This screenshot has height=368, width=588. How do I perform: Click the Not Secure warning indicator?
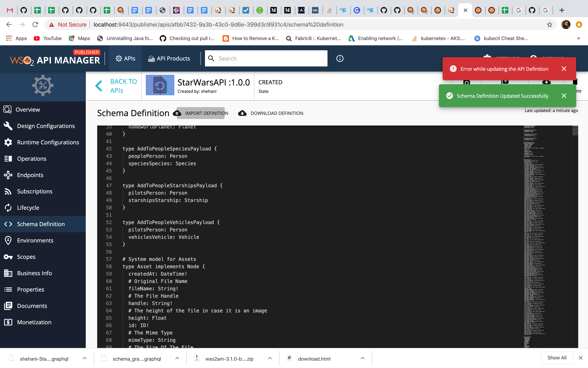68,25
